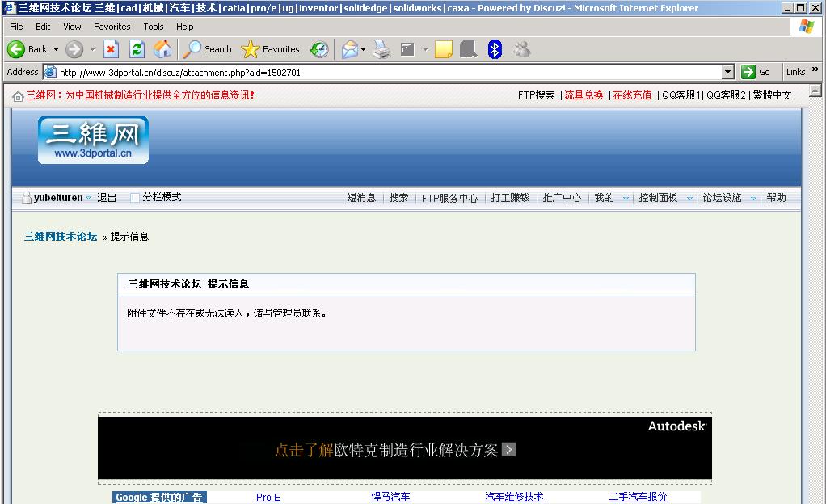
Task: Click the Bluetooth toolbar icon
Action: [x=495, y=49]
